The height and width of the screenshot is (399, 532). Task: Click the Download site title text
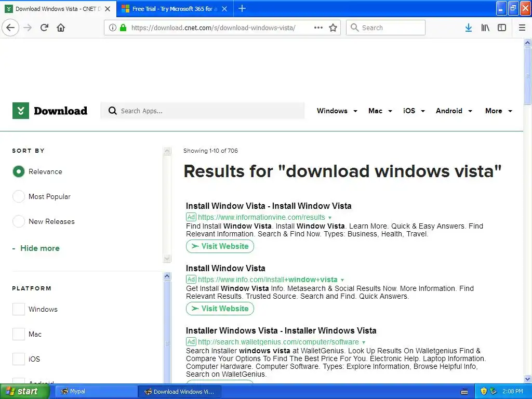pos(60,111)
